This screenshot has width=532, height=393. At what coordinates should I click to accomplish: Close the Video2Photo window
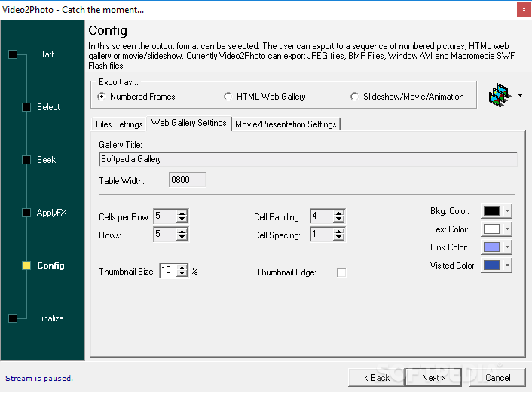524,10
